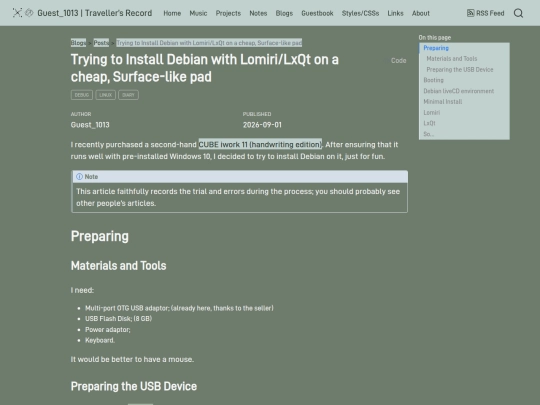Image resolution: width=540 pixels, height=405 pixels.
Task: Jump to Preparing the USB Device in contents
Action: [460, 70]
